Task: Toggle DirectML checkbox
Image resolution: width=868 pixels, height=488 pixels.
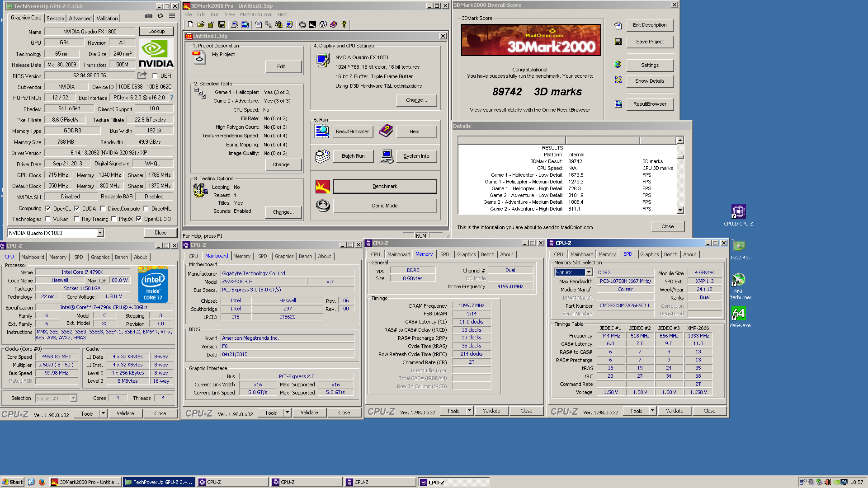Action: tap(146, 209)
